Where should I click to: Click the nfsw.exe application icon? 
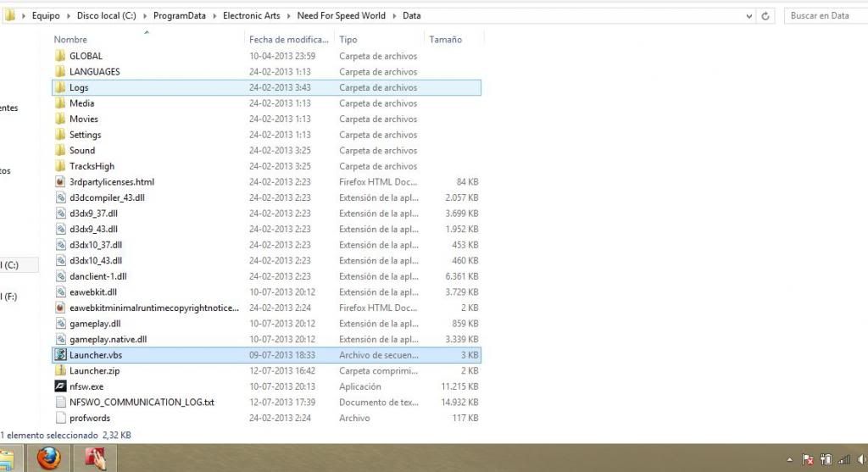[x=60, y=386]
